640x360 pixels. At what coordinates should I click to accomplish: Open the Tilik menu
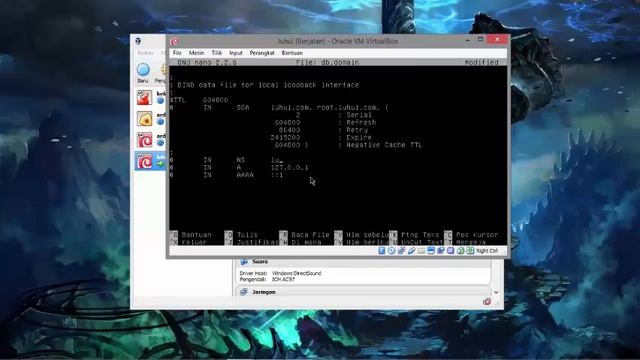[x=216, y=53]
